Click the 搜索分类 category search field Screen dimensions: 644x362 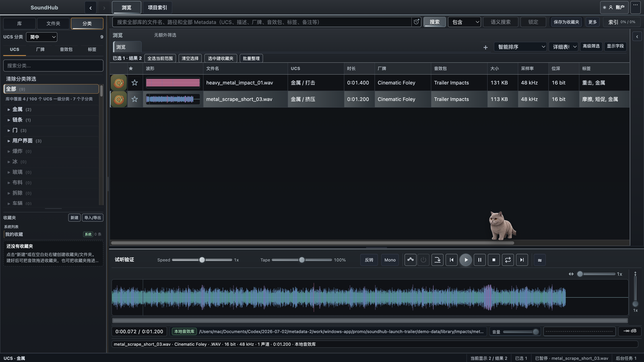[53, 66]
